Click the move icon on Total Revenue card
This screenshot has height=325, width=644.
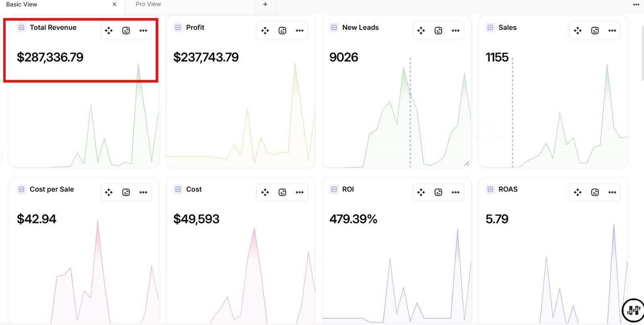[x=109, y=31]
